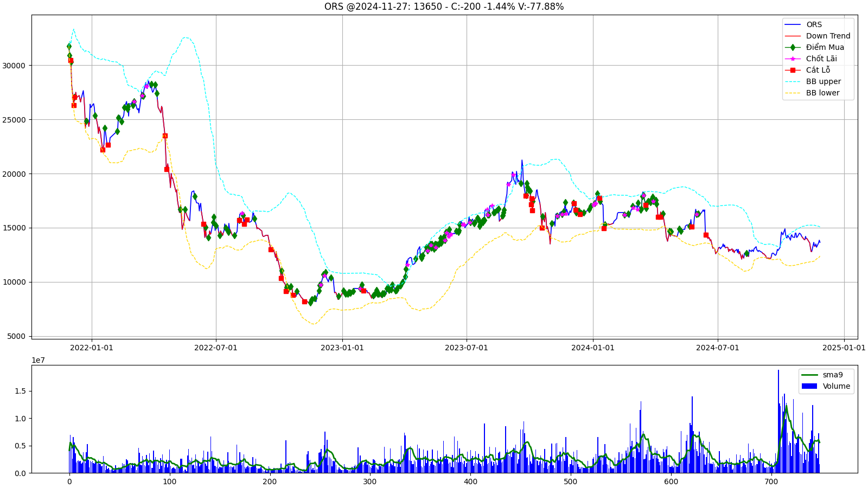This screenshot has width=868, height=488.
Task: Click the blue ORS legend line sample
Action: pos(793,24)
